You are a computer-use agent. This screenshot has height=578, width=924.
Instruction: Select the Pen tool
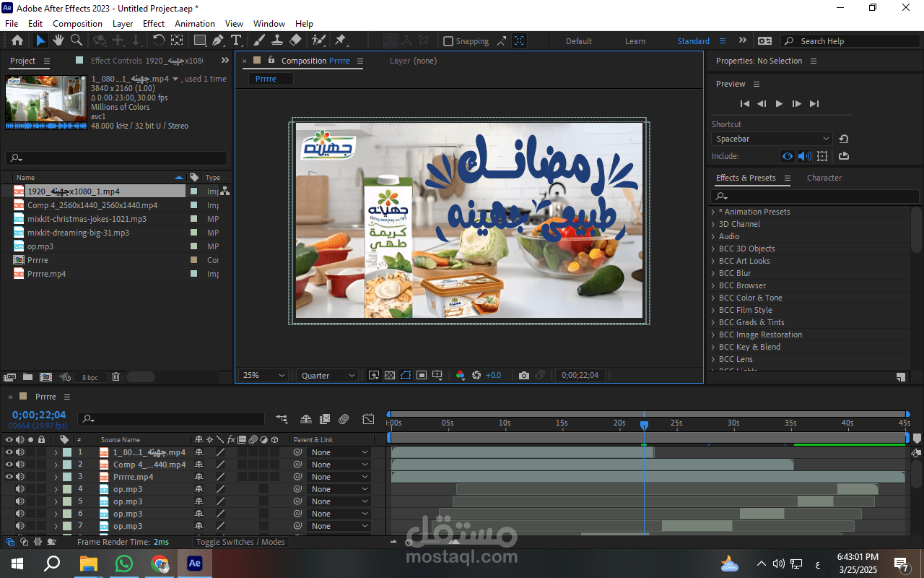point(218,40)
